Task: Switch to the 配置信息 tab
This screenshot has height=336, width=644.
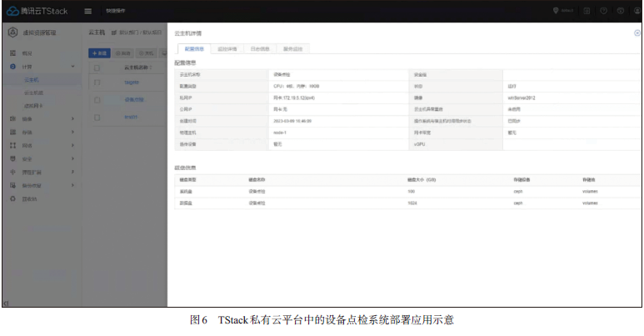Action: 194,49
